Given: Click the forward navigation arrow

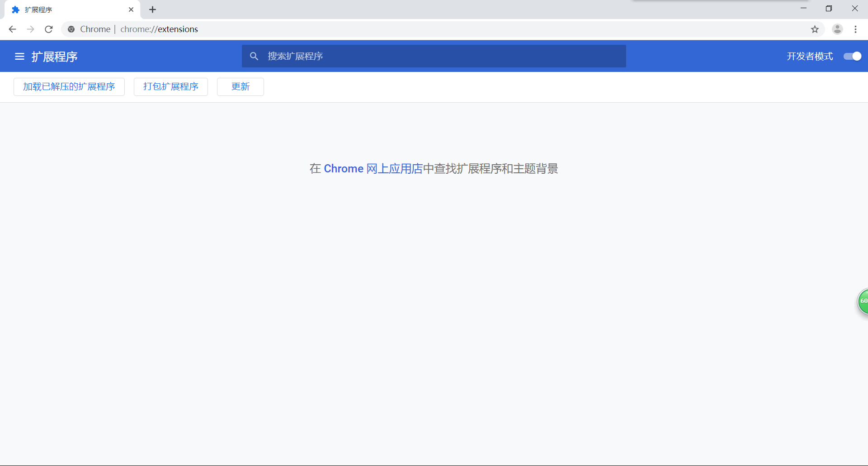Looking at the screenshot, I should (30, 29).
